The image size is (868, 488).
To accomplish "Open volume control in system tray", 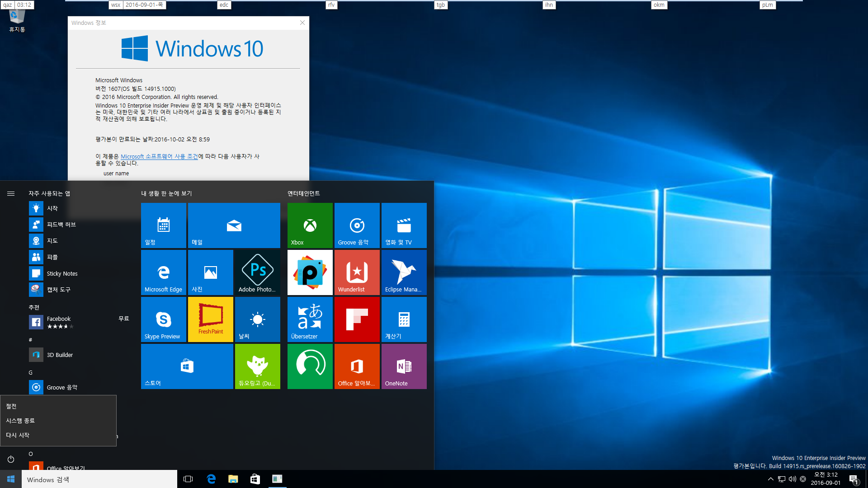I will pyautogui.click(x=793, y=479).
